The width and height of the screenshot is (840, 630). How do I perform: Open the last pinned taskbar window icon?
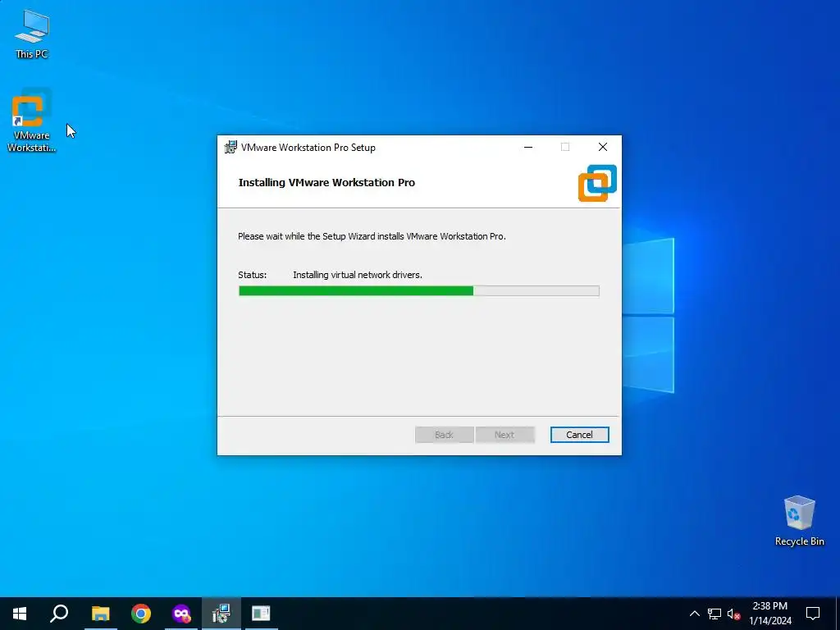261,614
